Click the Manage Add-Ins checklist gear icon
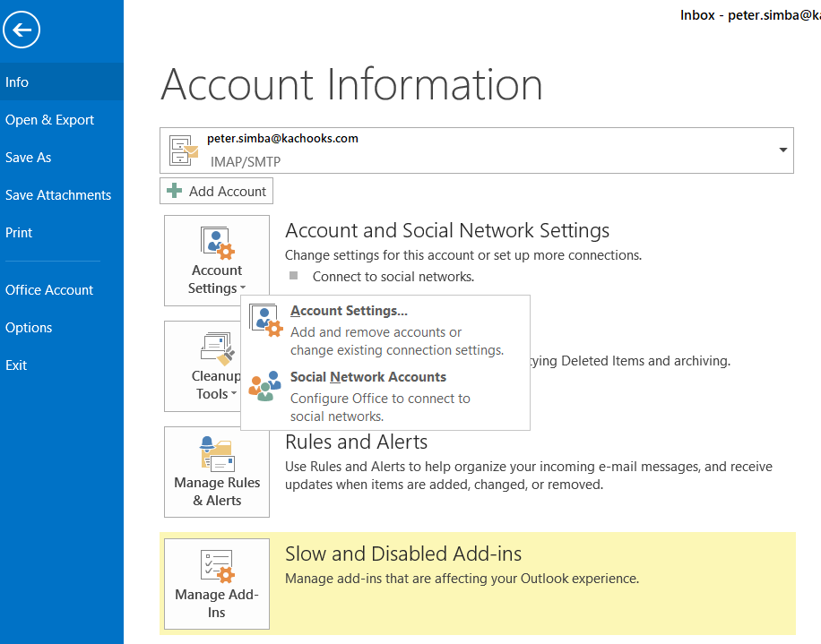The width and height of the screenshot is (821, 644). [x=217, y=566]
